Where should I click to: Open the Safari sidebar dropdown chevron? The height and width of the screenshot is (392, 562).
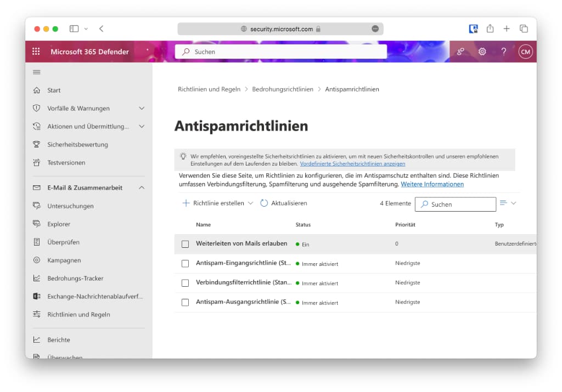86,29
